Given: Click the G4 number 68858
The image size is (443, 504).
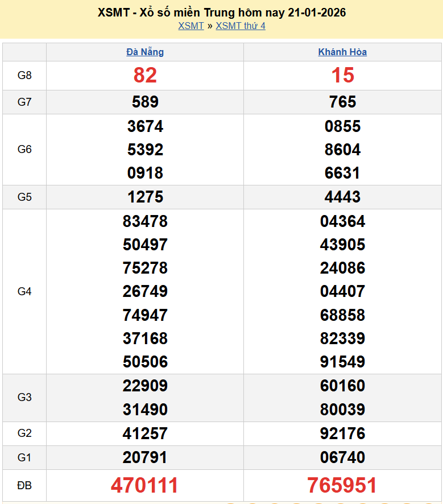Looking at the screenshot, I should [x=342, y=315].
